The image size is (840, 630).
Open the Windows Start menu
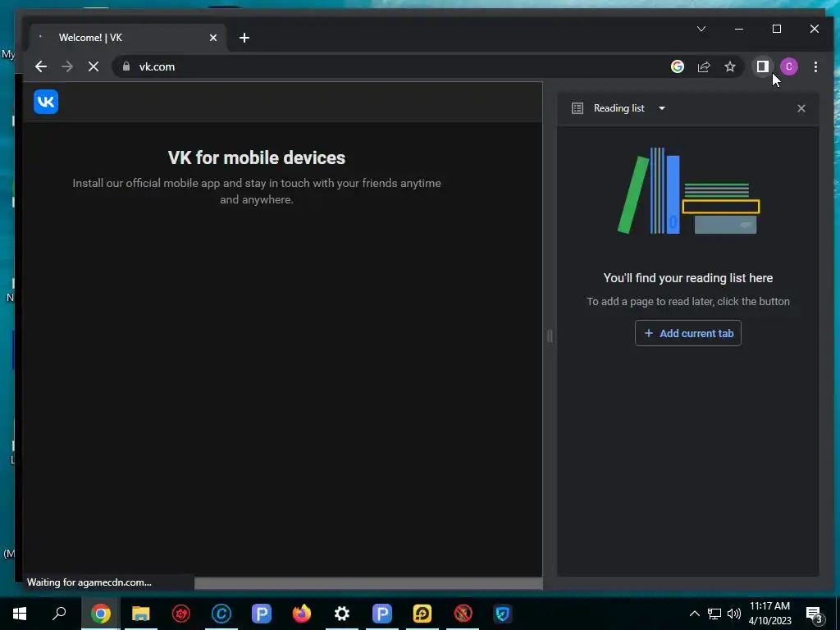20,614
